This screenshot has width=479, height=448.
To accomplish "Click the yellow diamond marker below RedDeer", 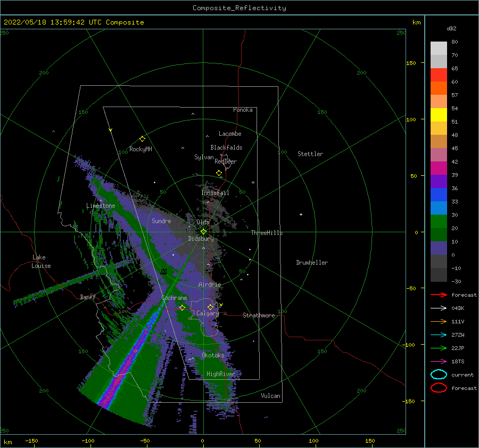I will pyautogui.click(x=219, y=173).
